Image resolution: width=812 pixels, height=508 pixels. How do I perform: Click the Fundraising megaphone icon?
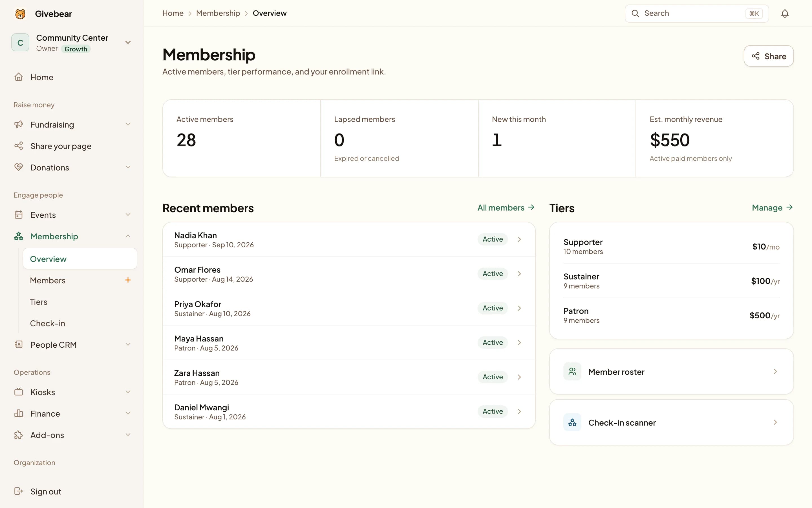click(x=18, y=124)
